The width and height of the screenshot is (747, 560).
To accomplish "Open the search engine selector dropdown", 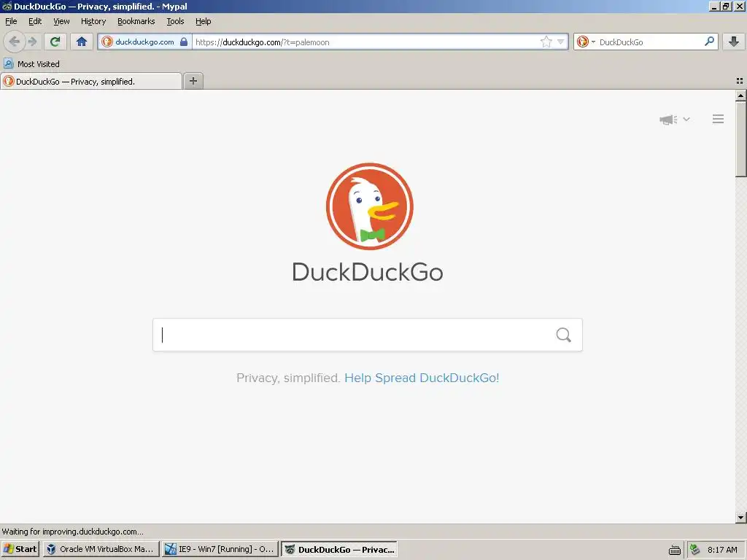I will 593,42.
